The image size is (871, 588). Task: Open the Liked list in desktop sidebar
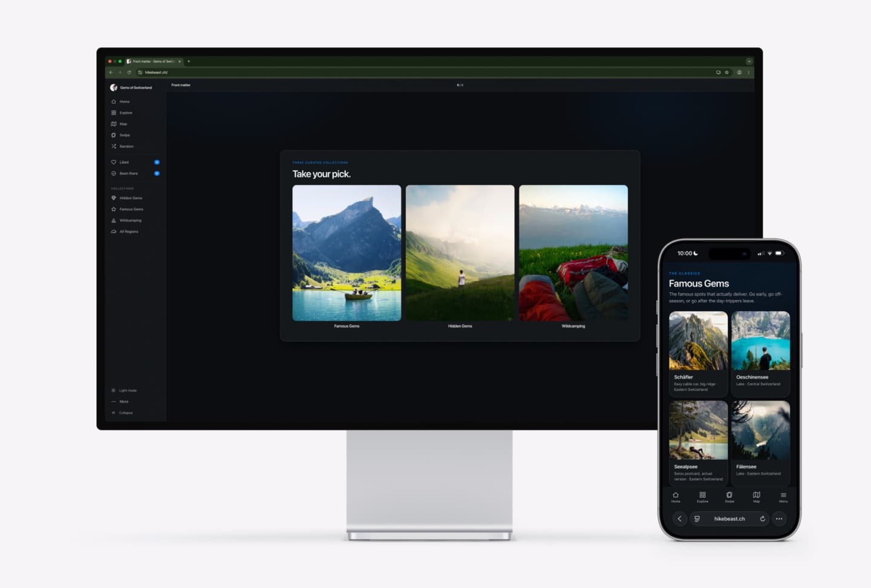click(134, 162)
